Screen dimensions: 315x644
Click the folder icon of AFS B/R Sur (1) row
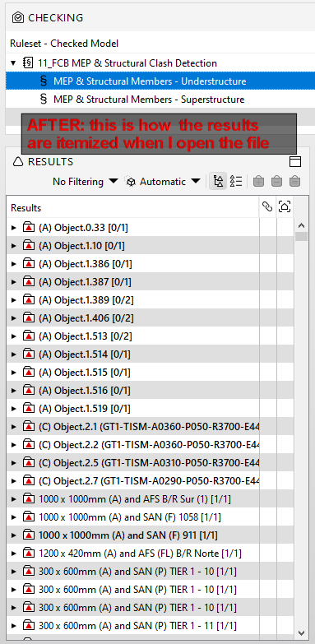pos(28,499)
